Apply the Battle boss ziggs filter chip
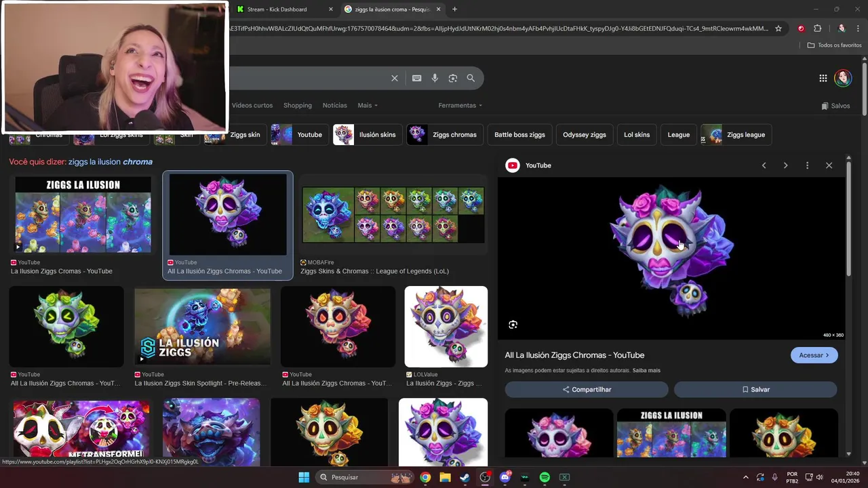The width and height of the screenshot is (868, 488). click(x=519, y=134)
